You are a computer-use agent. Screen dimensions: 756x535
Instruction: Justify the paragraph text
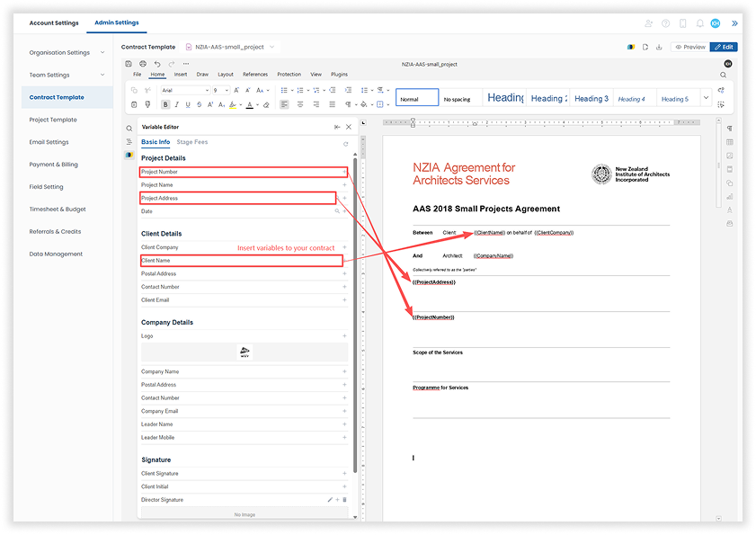[x=333, y=104]
